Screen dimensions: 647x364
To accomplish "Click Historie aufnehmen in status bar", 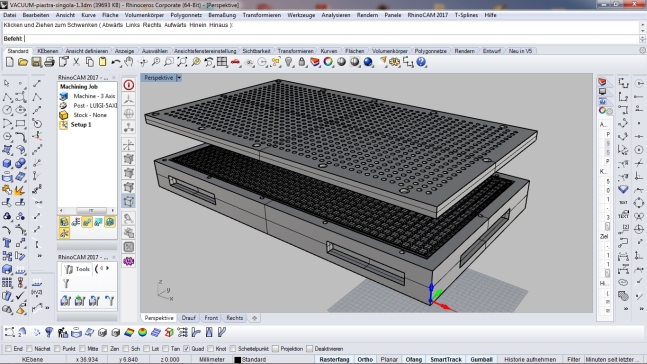I will click(530, 359).
